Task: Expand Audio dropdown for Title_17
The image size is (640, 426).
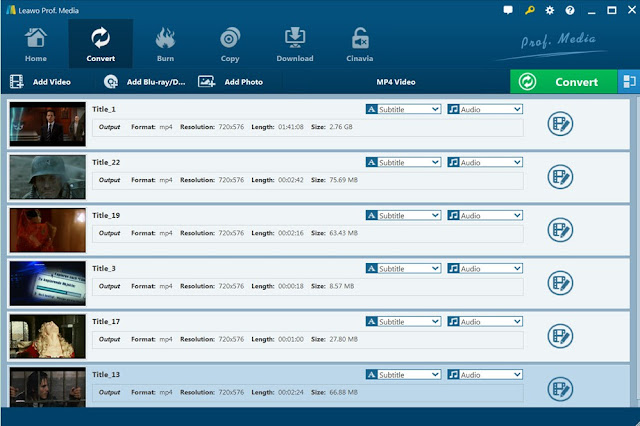Action: click(x=485, y=322)
